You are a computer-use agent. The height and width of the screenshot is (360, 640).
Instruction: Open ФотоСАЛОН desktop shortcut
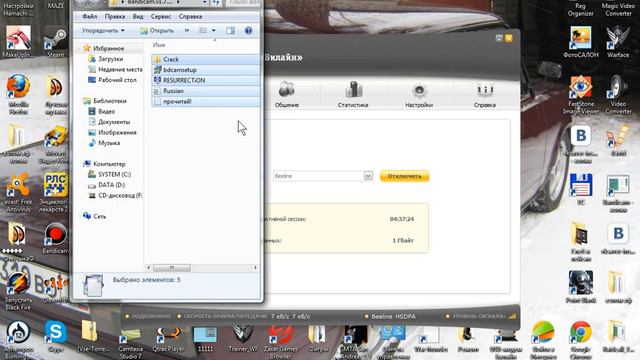click(580, 42)
